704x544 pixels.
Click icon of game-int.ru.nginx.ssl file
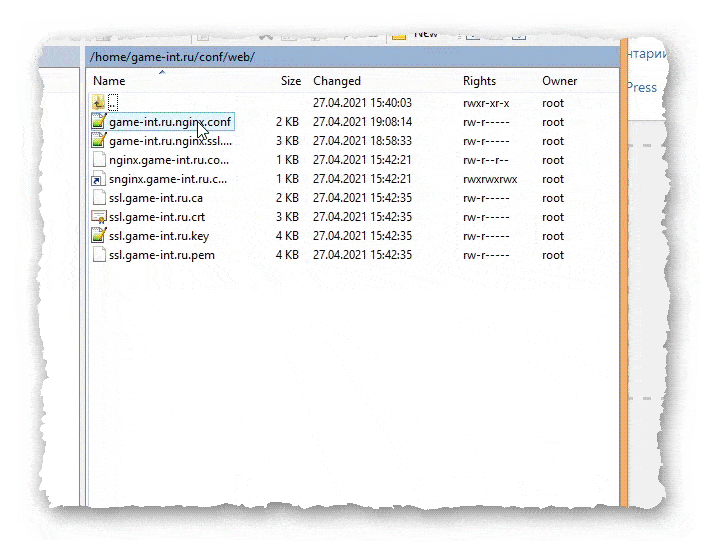(x=99, y=141)
